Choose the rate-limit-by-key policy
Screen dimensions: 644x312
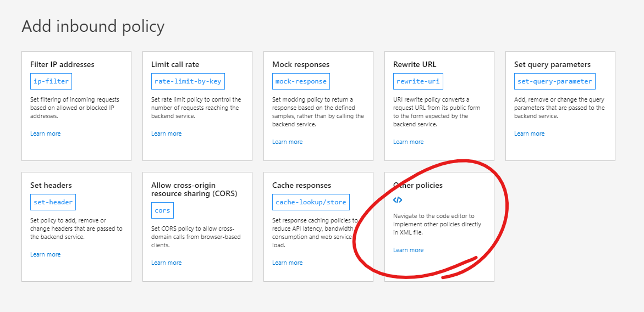188,81
